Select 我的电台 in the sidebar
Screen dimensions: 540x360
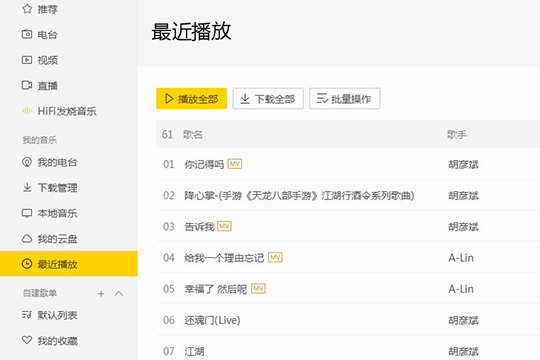(x=57, y=162)
